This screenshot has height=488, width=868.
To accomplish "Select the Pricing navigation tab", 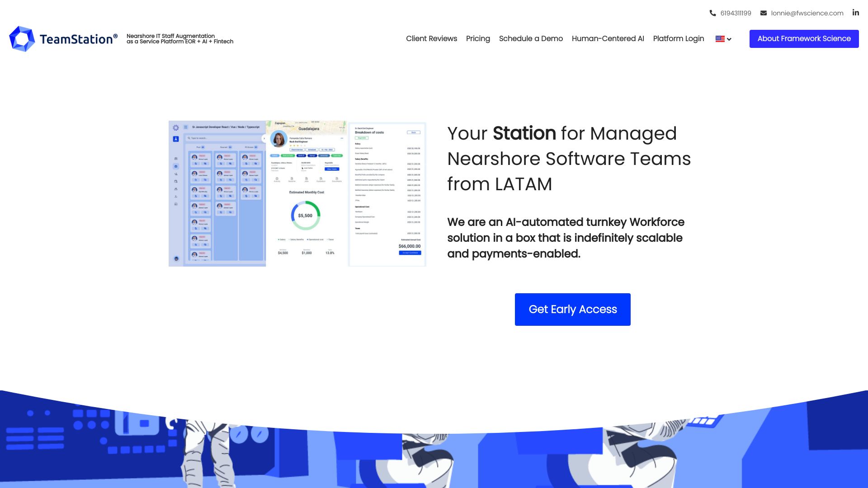I will coord(477,38).
